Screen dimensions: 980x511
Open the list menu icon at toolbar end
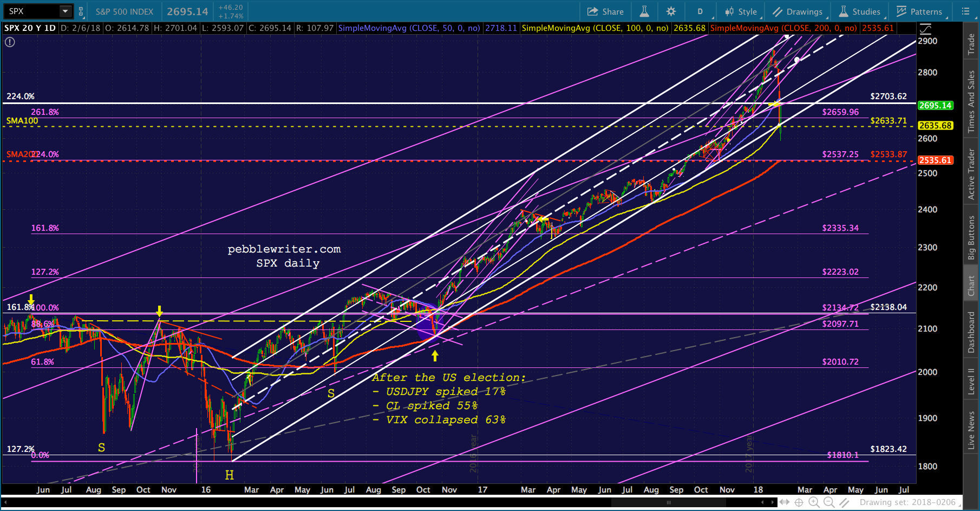pos(965,11)
